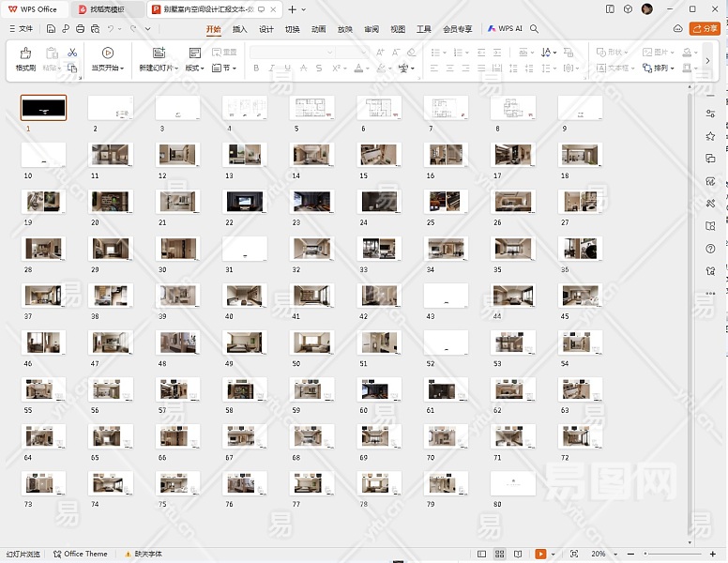Click the Format Painter (格式刷) icon
The image size is (728, 563).
click(x=25, y=53)
